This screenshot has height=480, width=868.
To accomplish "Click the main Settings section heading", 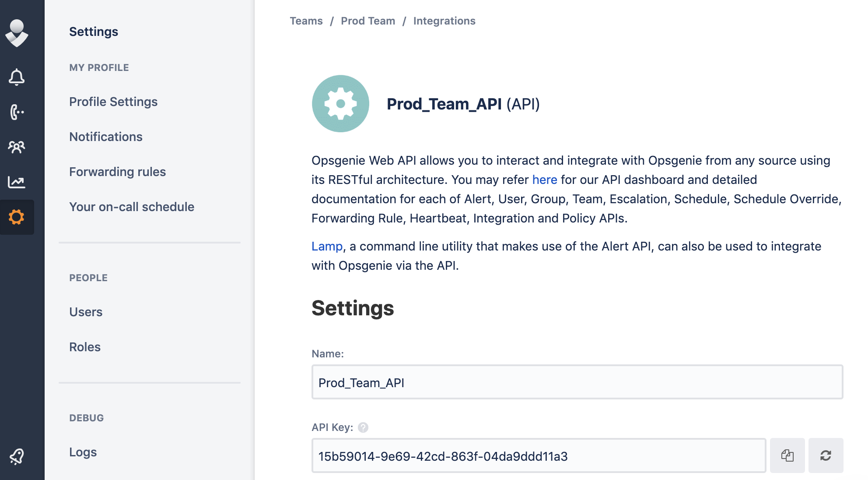I will pyautogui.click(x=353, y=308).
